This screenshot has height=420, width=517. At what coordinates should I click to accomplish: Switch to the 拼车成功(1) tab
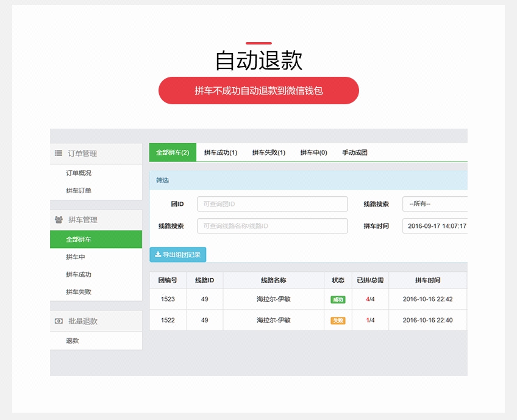pyautogui.click(x=221, y=152)
